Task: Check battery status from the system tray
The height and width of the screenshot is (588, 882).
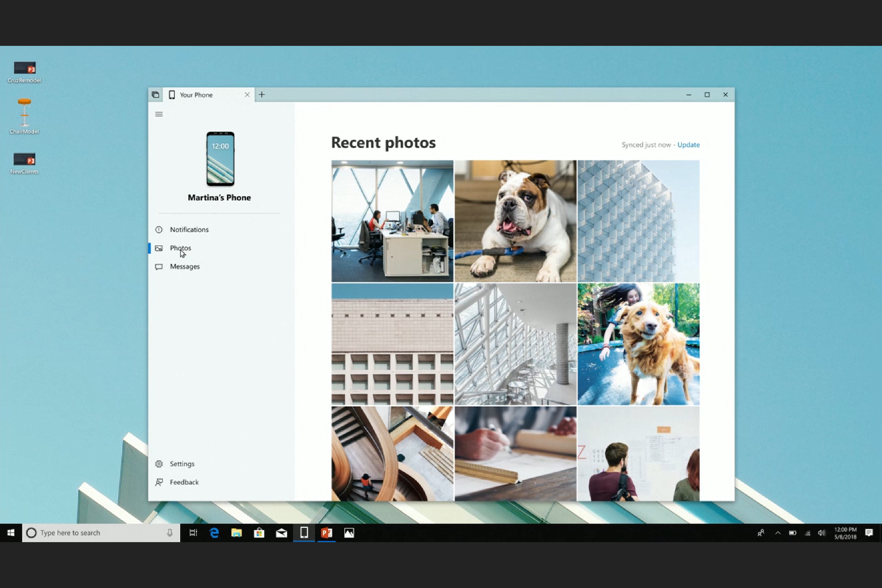Action: click(793, 532)
